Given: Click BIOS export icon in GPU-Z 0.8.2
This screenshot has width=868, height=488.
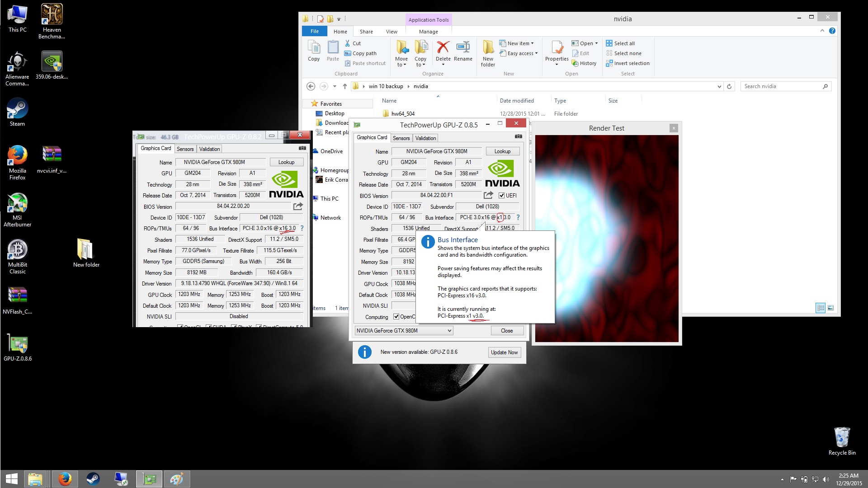Looking at the screenshot, I should pyautogui.click(x=298, y=206).
